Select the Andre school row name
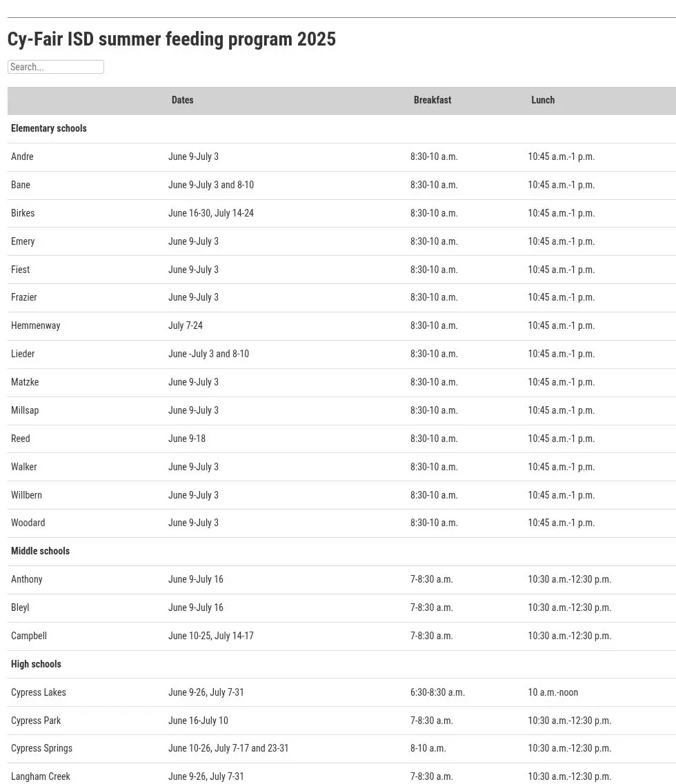This screenshot has width=676, height=784. click(x=22, y=157)
